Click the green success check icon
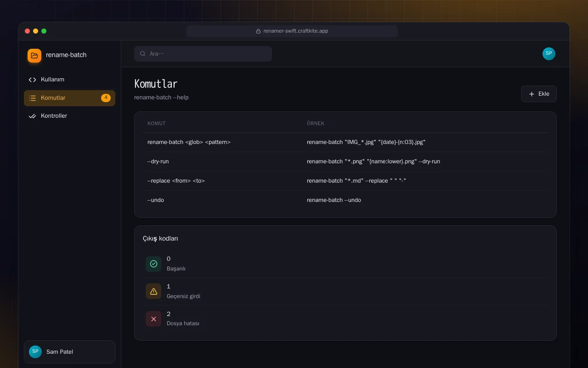 tap(153, 264)
